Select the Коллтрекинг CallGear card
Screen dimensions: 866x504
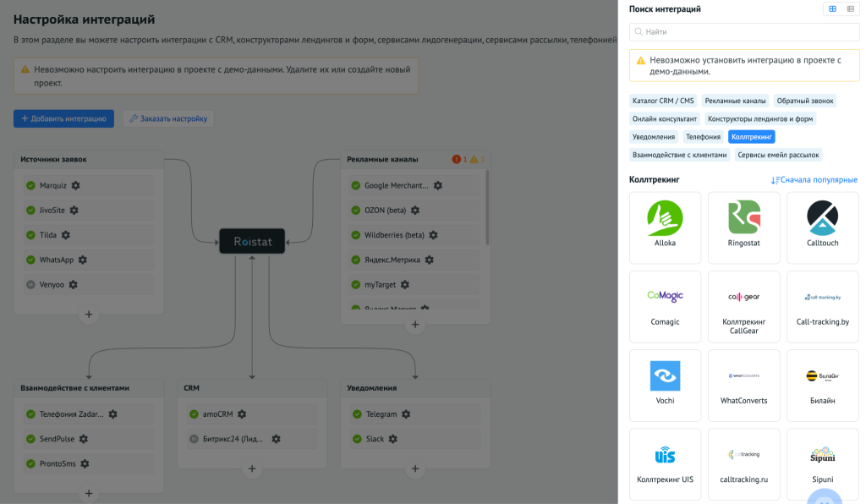point(744,307)
